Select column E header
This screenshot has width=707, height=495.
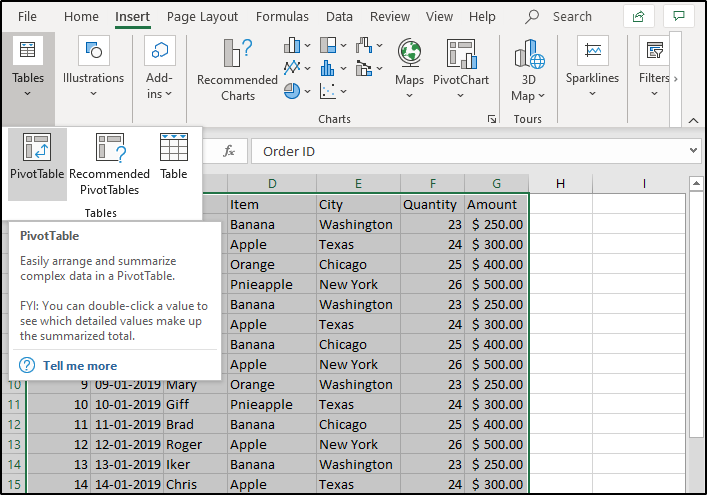358,183
